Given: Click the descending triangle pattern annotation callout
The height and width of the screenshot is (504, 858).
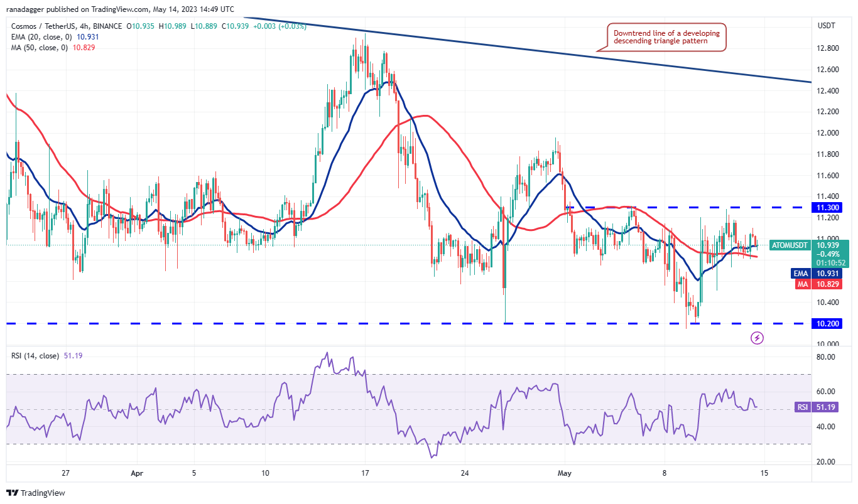Looking at the screenshot, I should tap(667, 36).
